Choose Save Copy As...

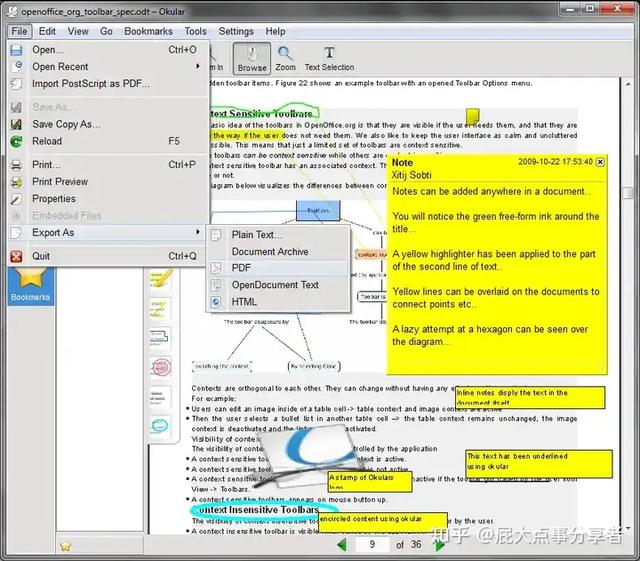[x=108, y=124]
